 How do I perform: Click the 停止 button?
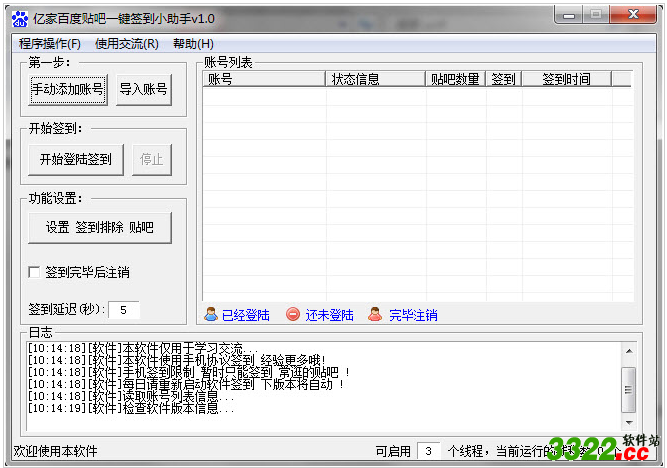tap(152, 160)
